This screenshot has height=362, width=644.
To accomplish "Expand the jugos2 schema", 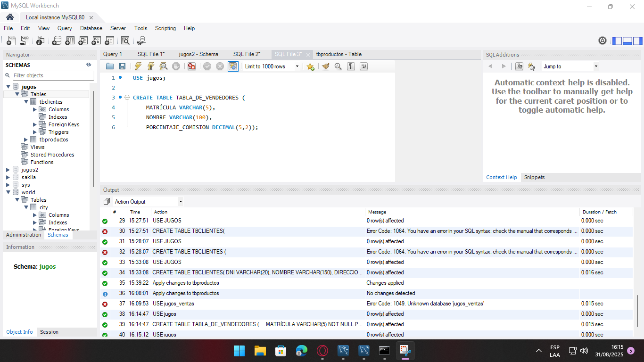I will click(8, 170).
